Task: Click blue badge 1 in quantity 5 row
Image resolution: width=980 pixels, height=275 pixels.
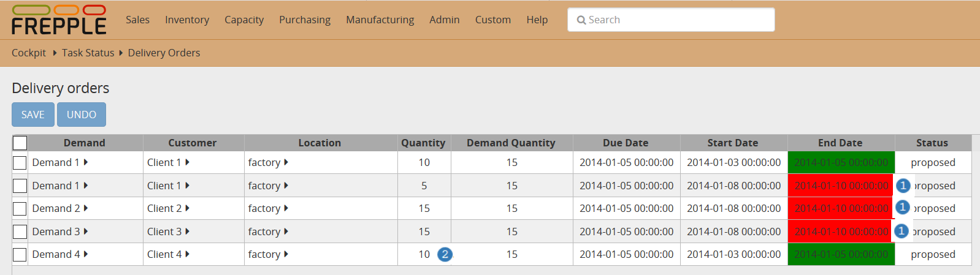Action: (903, 186)
